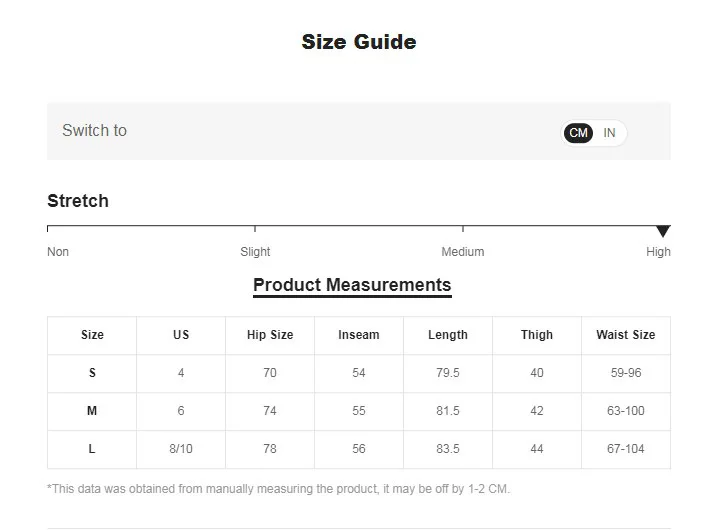Select the Slight stretch label

pos(255,252)
